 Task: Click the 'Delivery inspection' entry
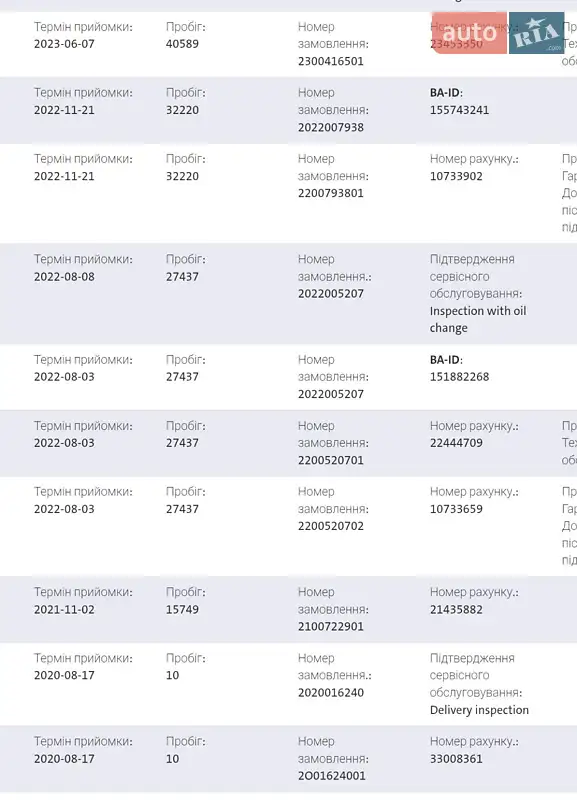pos(479,710)
